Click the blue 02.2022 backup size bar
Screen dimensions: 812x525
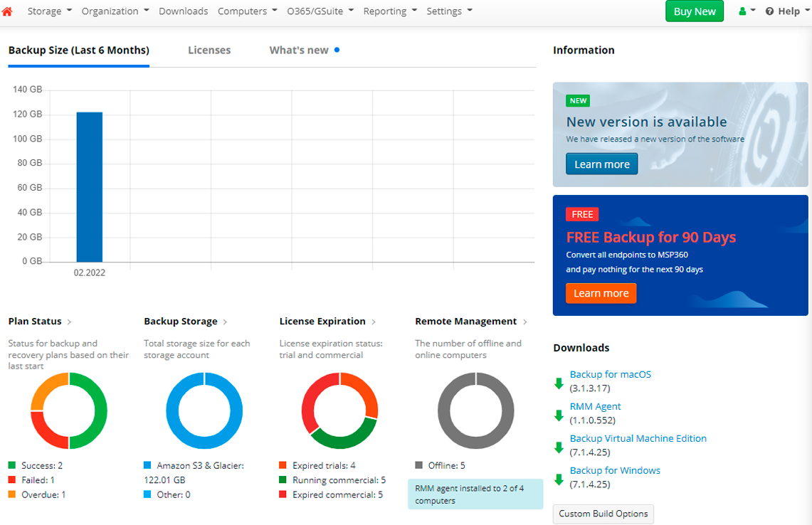90,187
